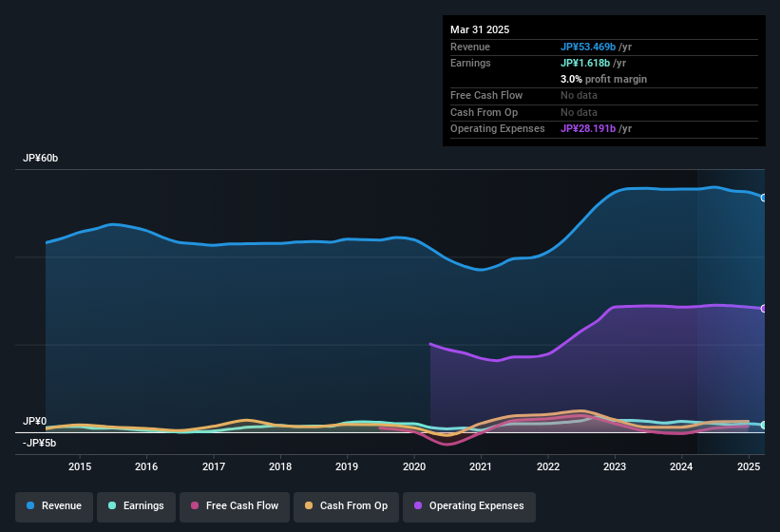The width and height of the screenshot is (780, 532).
Task: Click the Operating Expenses tooltip row label
Action: pos(498,129)
